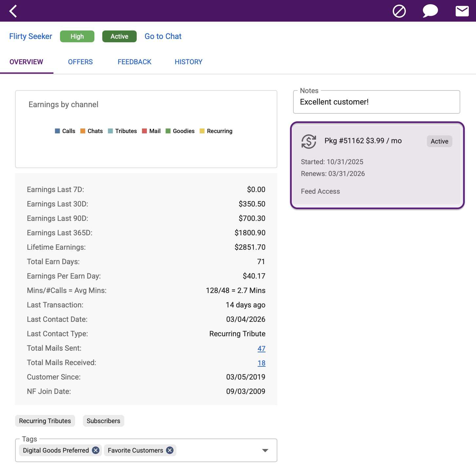Click the block customer circle-slash icon

399,11
